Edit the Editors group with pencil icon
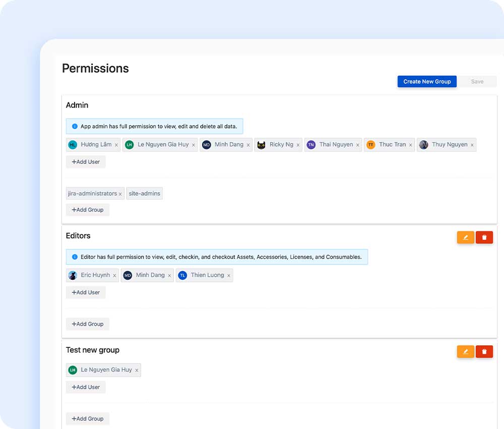Viewport: 504px width, 429px height. pos(465,237)
